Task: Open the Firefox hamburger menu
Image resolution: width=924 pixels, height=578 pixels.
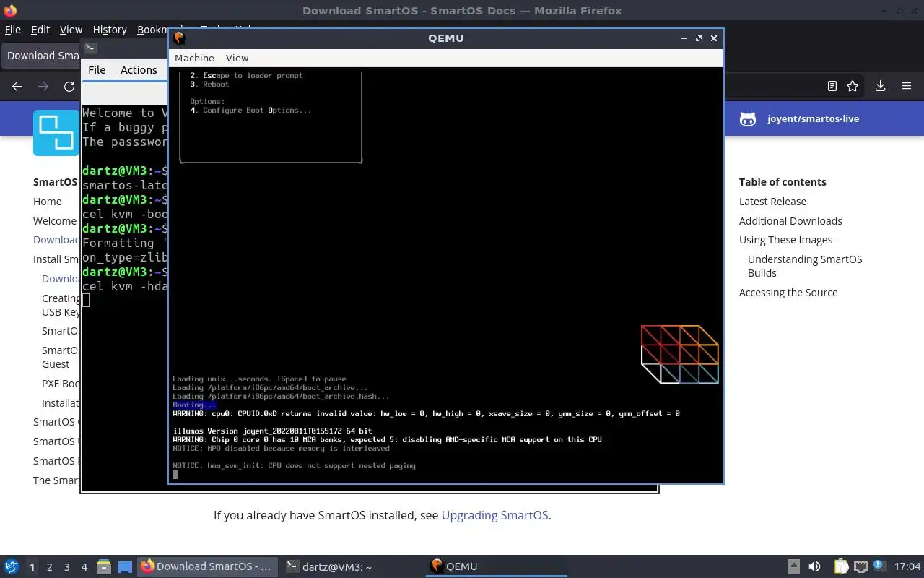Action: pyautogui.click(x=907, y=86)
